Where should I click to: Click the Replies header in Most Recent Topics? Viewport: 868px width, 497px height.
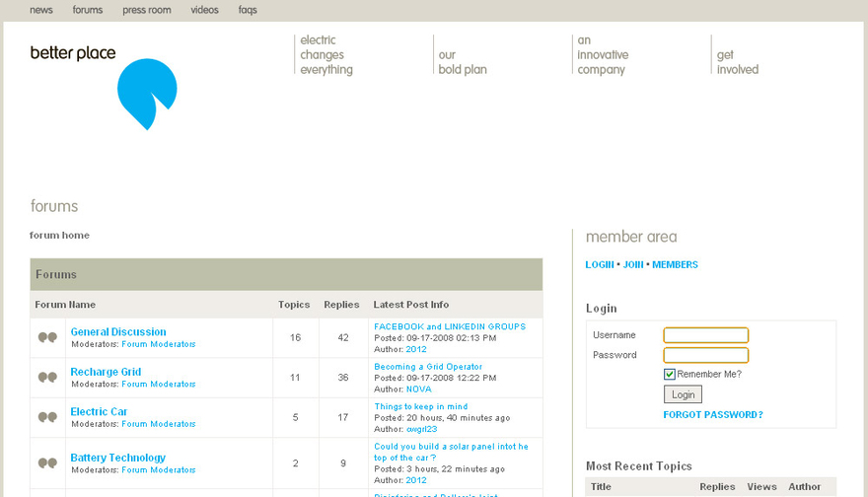[717, 486]
